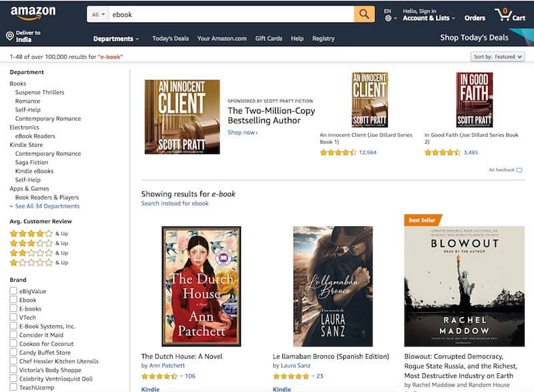The height and width of the screenshot is (392, 534).
Task: Click author link Ann Patchett
Action: coord(167,365)
